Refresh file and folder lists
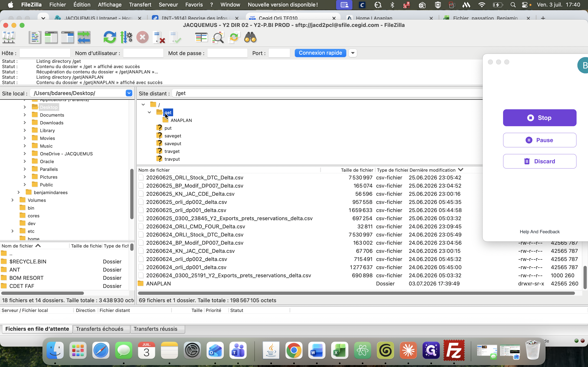 click(x=110, y=38)
